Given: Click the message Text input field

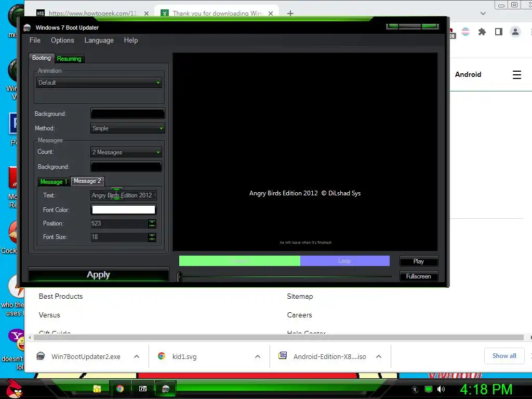Looking at the screenshot, I should 124,195.
